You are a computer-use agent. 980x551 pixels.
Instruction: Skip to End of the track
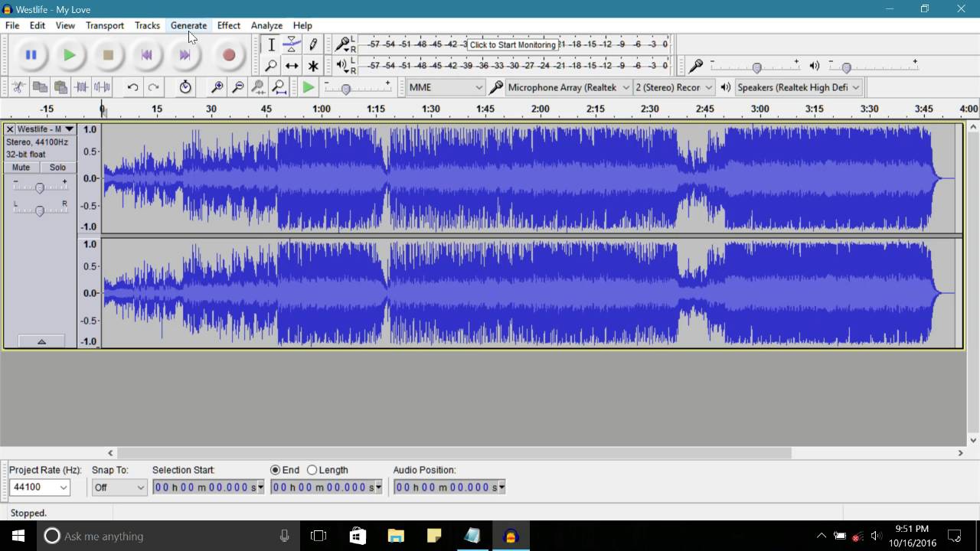tap(185, 55)
